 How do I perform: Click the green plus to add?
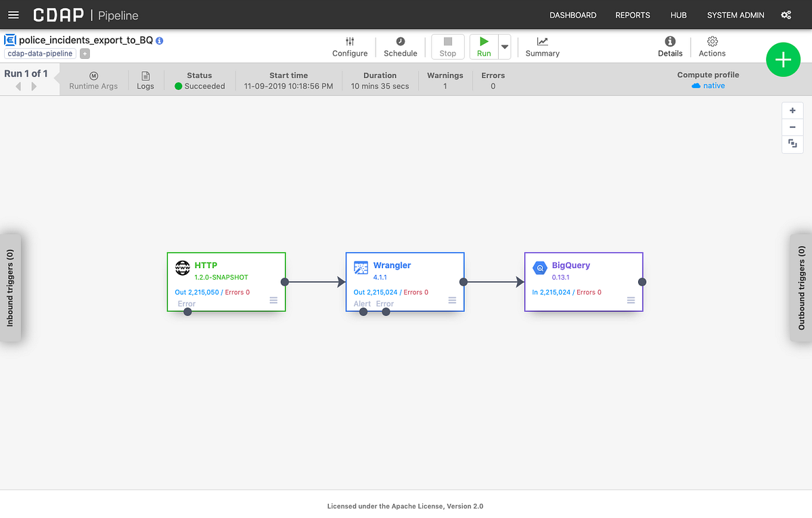783,60
